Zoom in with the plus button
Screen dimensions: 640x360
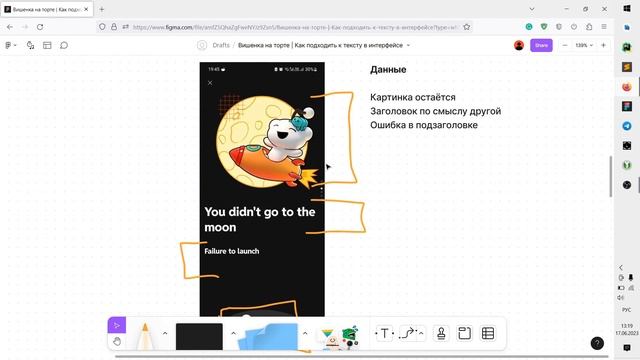(603, 45)
